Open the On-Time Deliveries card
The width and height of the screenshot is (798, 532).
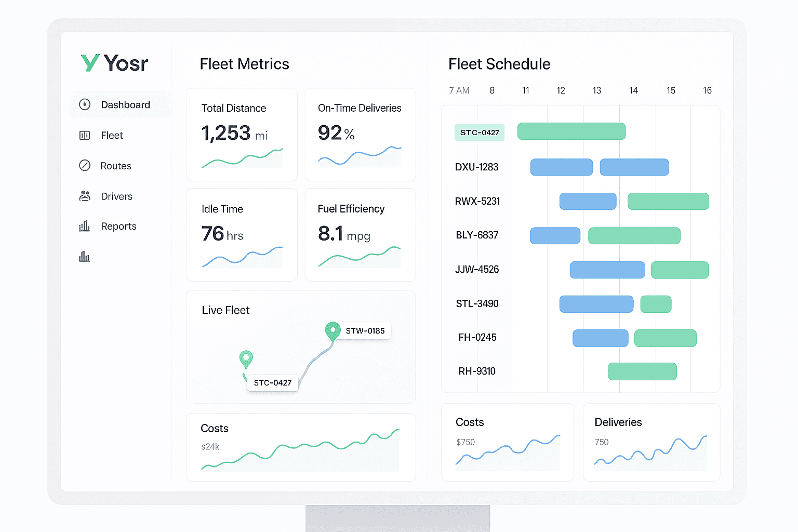(360, 135)
